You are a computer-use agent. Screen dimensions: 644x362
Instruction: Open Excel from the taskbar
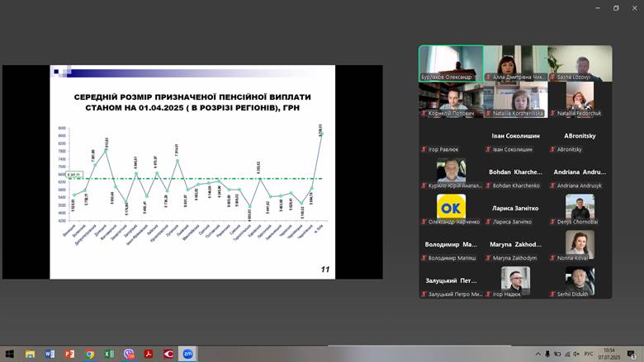(109, 354)
